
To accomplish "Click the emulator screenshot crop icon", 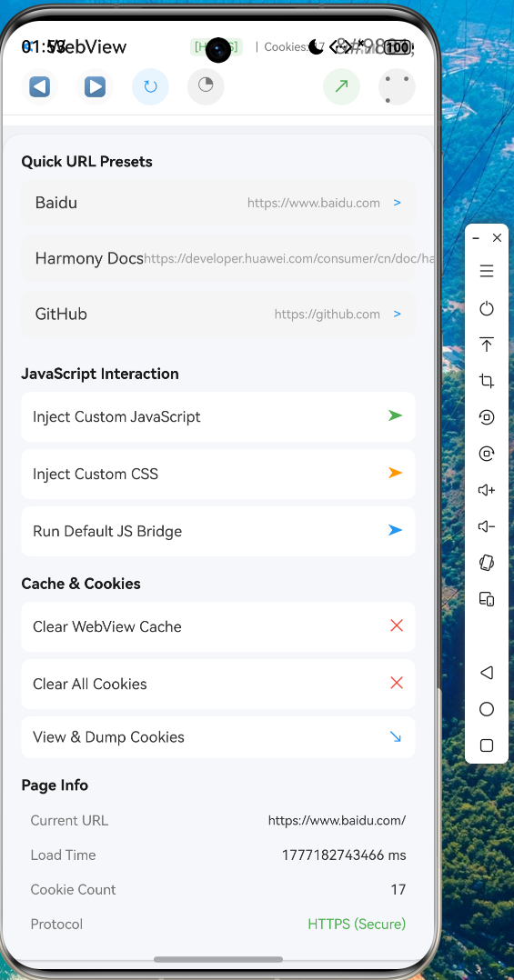I will tap(487, 381).
